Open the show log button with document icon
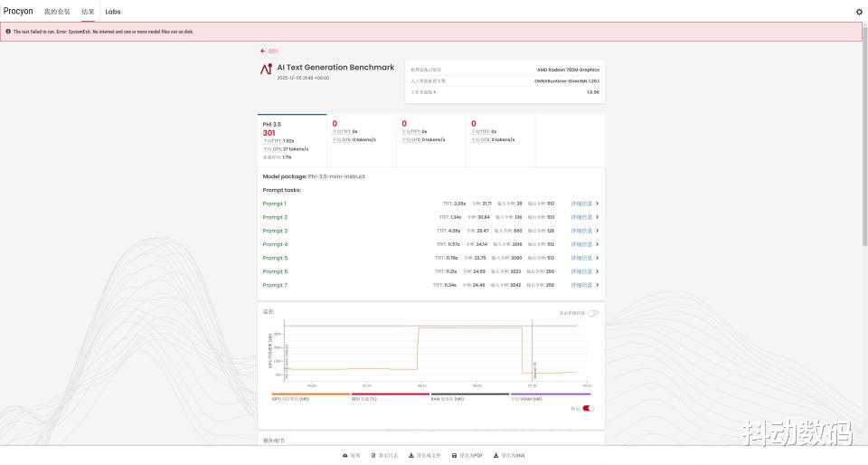The image size is (868, 465). click(384, 456)
